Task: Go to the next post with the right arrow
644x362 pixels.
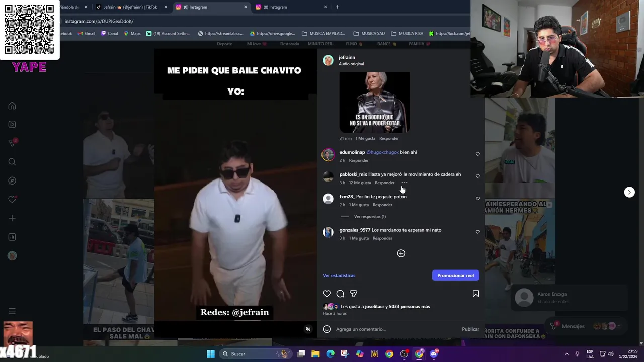Action: point(629,192)
